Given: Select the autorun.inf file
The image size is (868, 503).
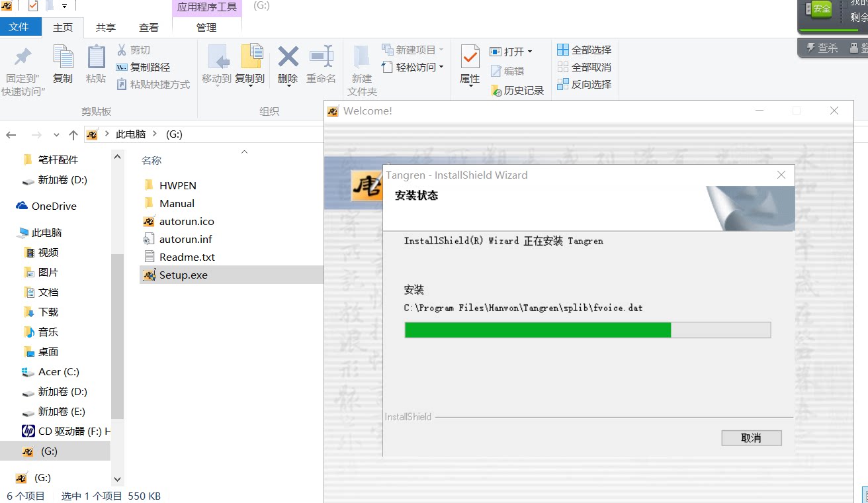Looking at the screenshot, I should 177,239.
